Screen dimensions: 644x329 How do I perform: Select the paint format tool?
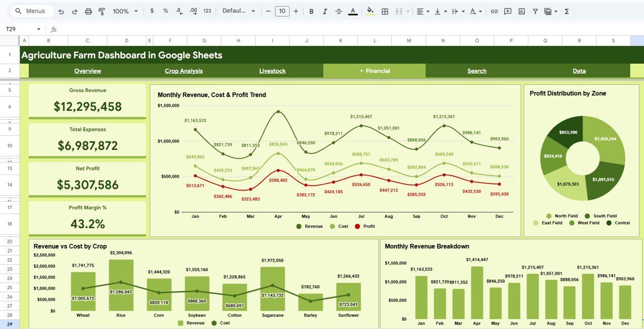[x=101, y=11]
